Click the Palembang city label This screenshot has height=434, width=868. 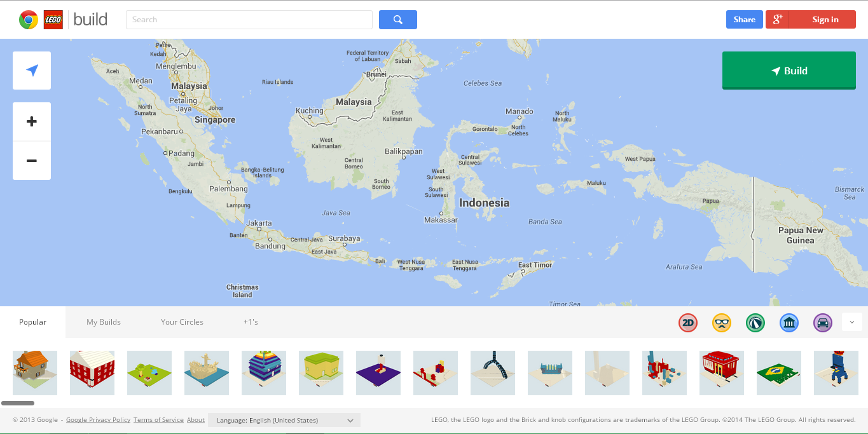(x=228, y=189)
